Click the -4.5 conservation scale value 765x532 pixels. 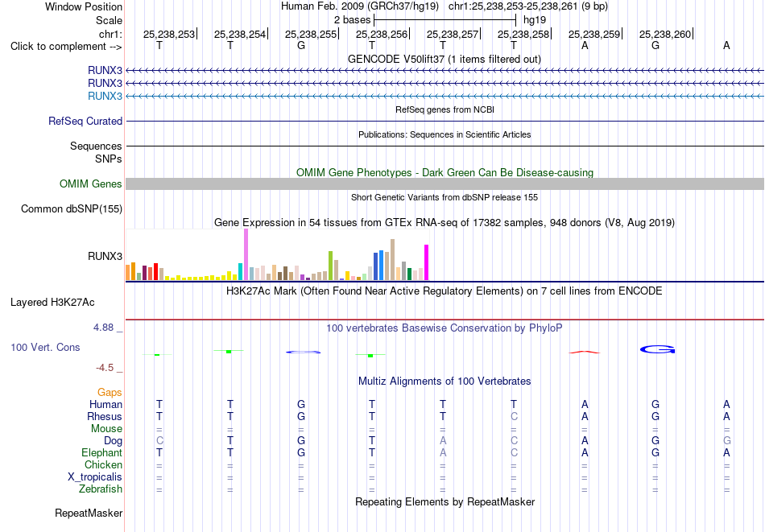(x=105, y=368)
